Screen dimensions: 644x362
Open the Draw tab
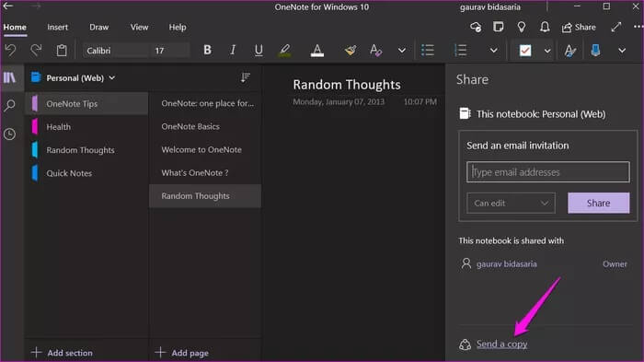[x=99, y=27]
